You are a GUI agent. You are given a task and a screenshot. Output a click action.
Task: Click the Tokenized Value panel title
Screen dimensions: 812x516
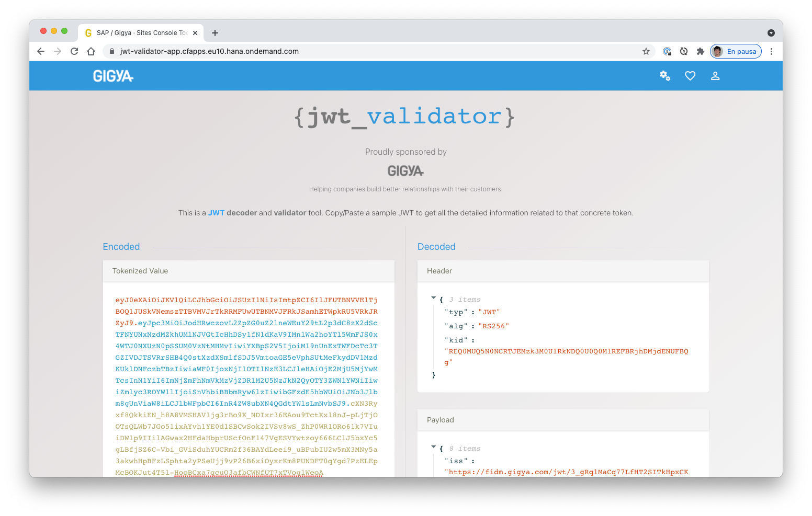tap(140, 271)
